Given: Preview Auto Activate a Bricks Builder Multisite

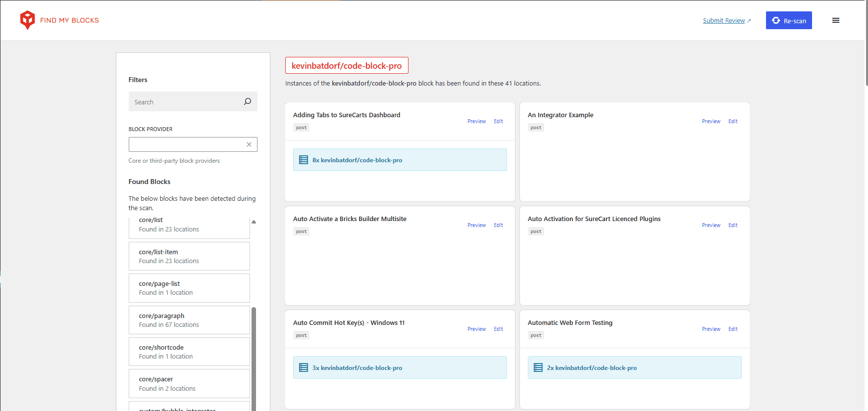Looking at the screenshot, I should coord(476,225).
